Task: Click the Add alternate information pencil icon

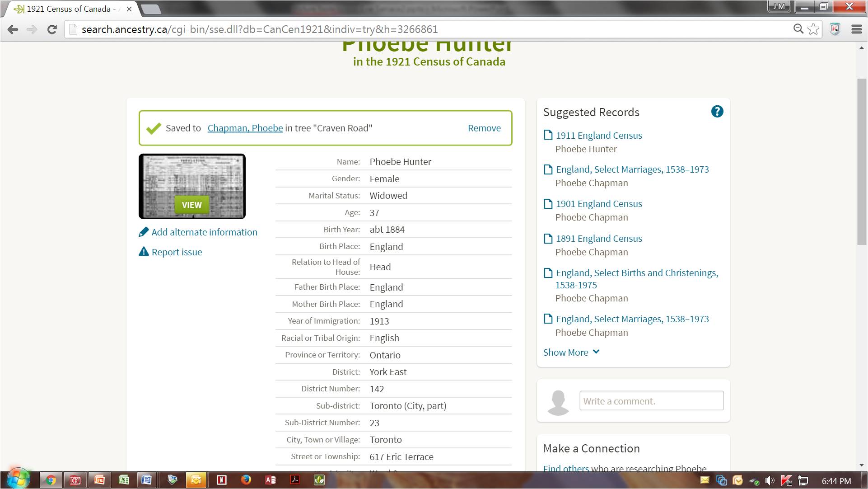Action: 144,232
